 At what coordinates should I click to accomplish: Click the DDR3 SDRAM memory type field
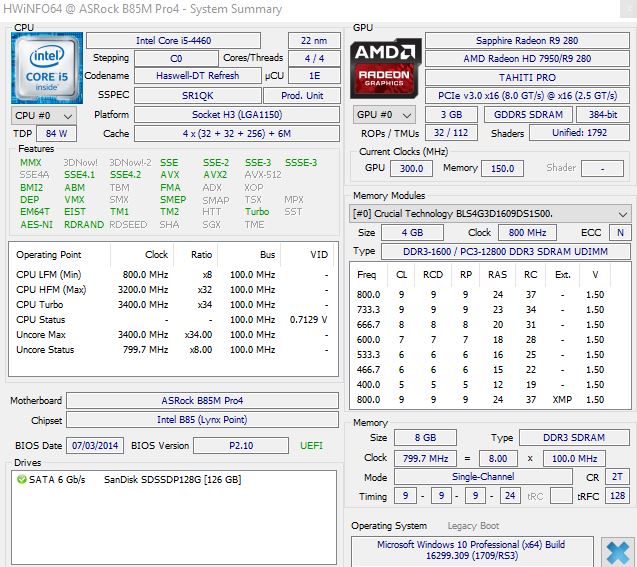(x=574, y=437)
